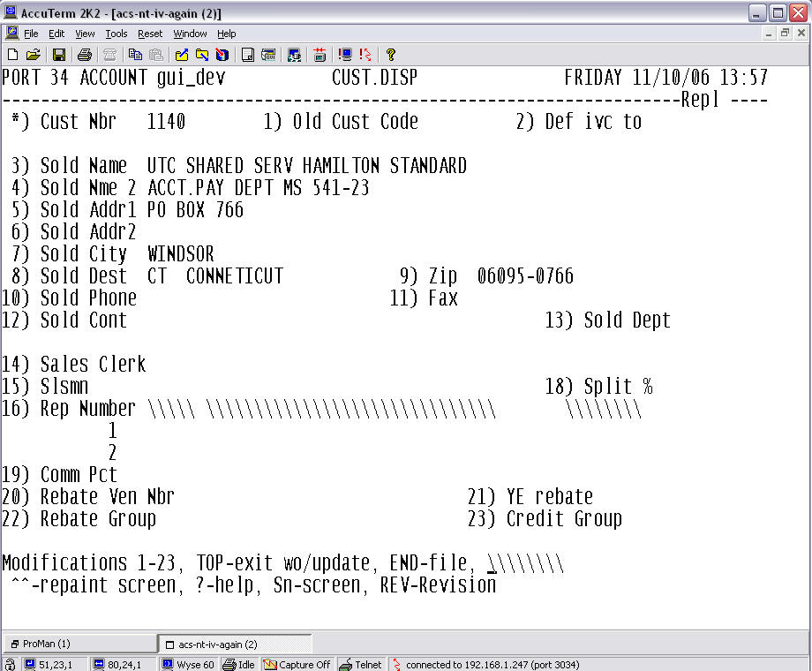Open the File menu
812x671 pixels.
pyautogui.click(x=31, y=34)
